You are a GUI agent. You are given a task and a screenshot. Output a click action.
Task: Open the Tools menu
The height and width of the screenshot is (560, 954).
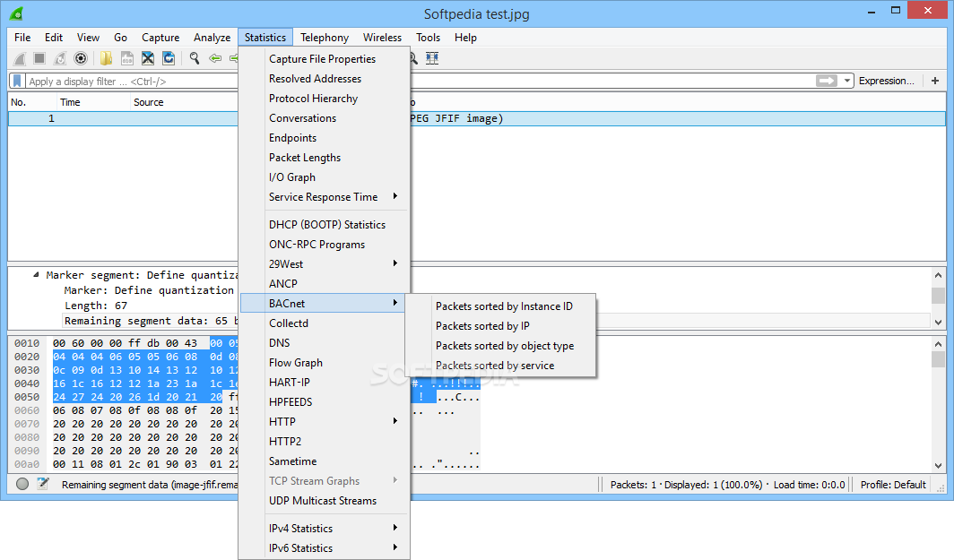tap(428, 37)
